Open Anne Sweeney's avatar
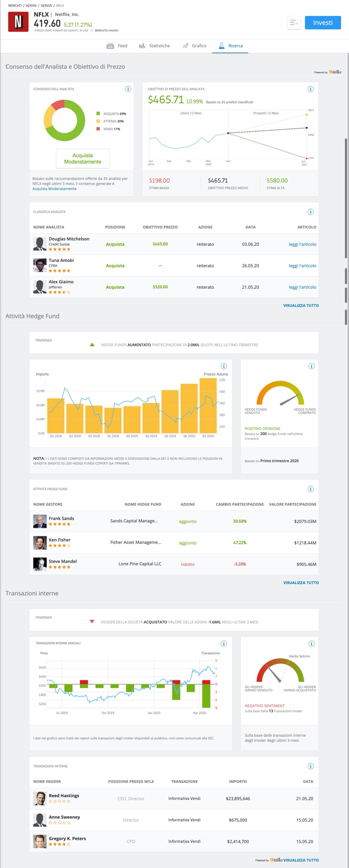The image size is (349, 868). pyautogui.click(x=40, y=820)
